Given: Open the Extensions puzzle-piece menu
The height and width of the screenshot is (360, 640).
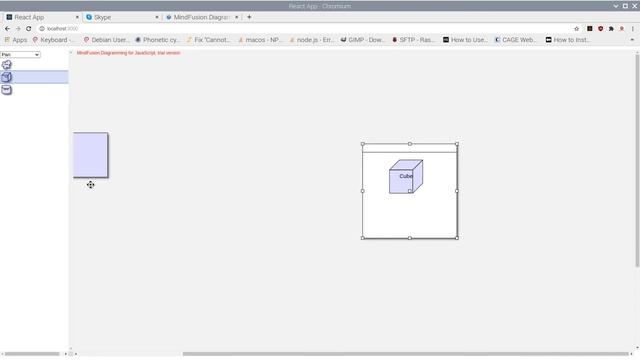Looking at the screenshot, I should point(611,29).
